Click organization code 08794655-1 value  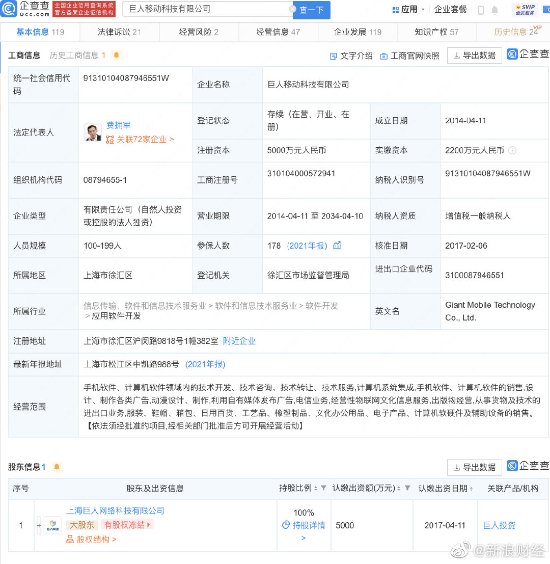click(x=105, y=180)
